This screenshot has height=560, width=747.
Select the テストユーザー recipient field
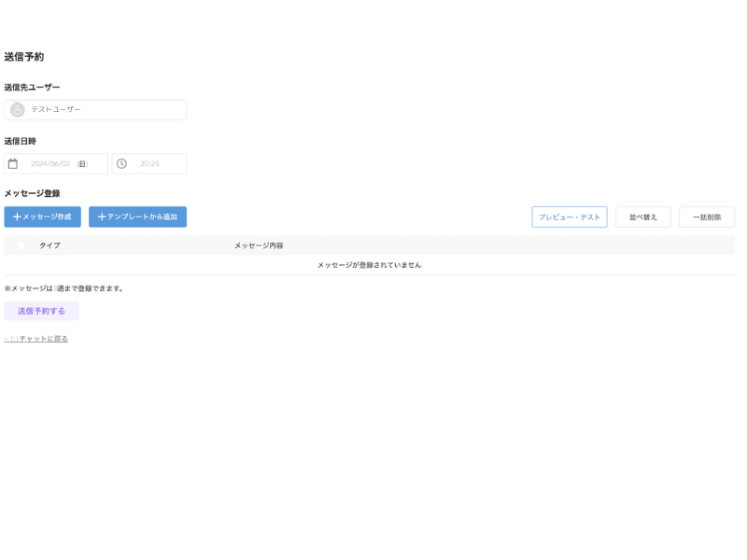[95, 109]
